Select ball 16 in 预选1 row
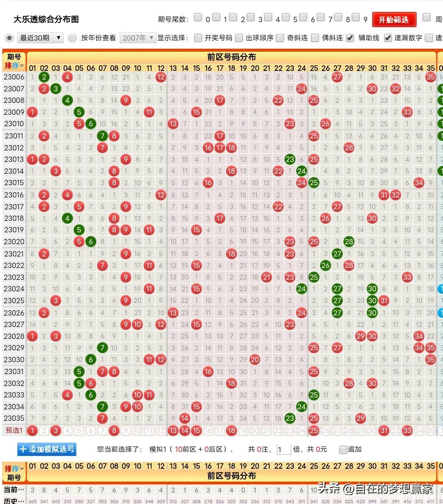 pyautogui.click(x=208, y=431)
